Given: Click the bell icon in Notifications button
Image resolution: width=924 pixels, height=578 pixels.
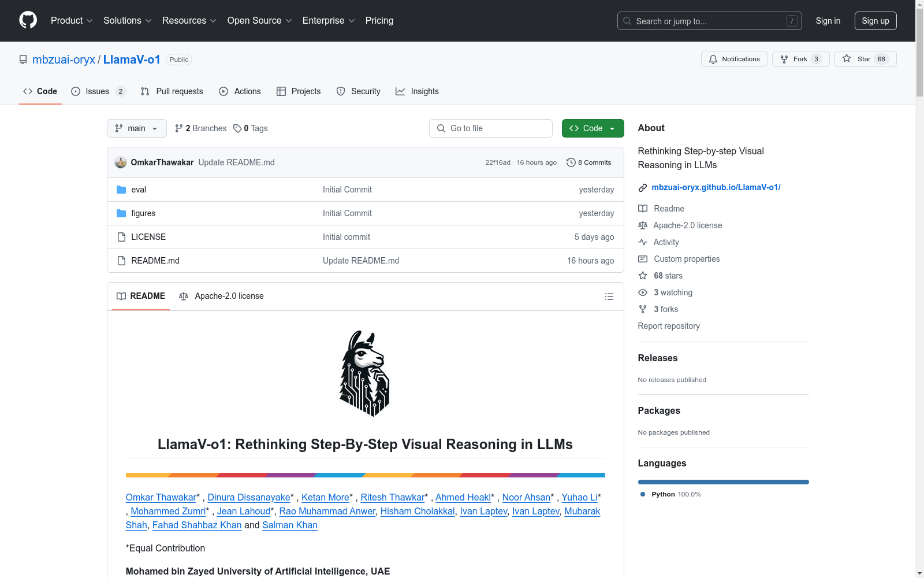Looking at the screenshot, I should [x=713, y=59].
